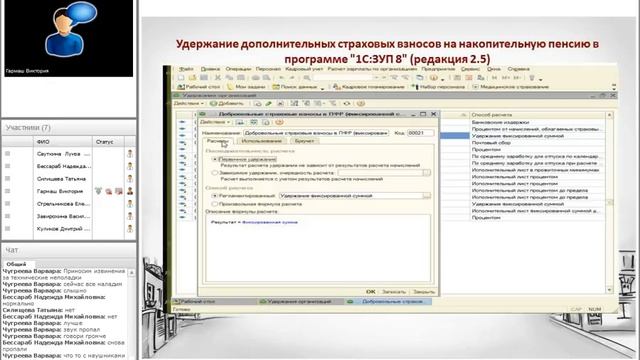Image resolution: width=640 pixels, height=360 pixels.
Task: Open the Справка menu
Action: click(518, 69)
